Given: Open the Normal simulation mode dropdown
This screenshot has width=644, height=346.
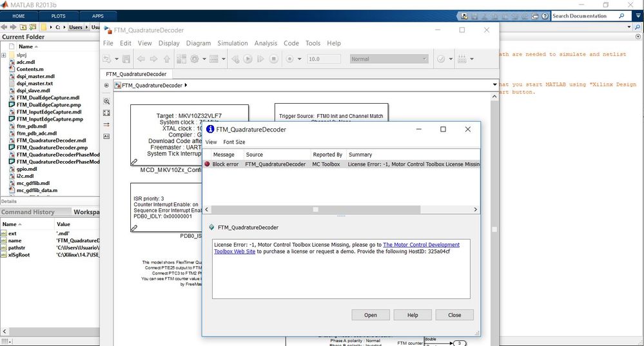Looking at the screenshot, I should 389,59.
